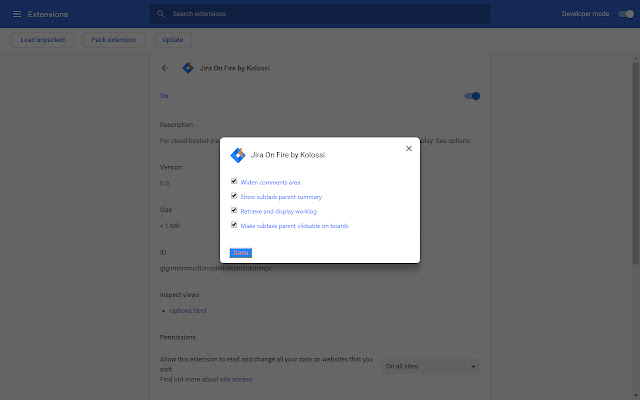Click Pack extension button
The image size is (640, 400).
point(114,40)
